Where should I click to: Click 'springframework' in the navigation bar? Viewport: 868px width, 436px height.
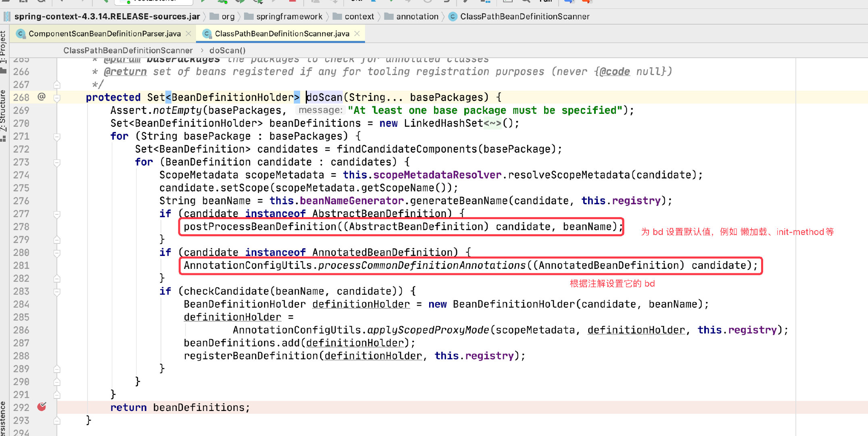(x=289, y=17)
